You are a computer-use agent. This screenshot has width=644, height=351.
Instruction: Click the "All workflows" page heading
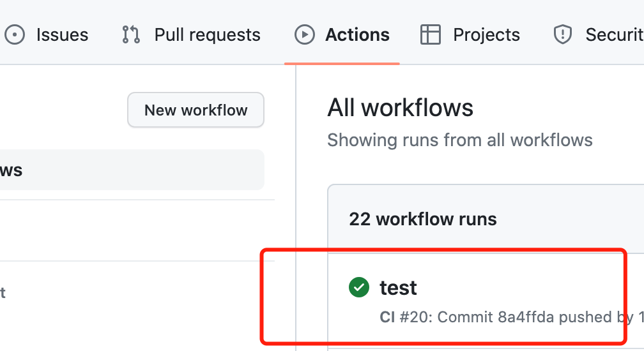click(x=400, y=108)
